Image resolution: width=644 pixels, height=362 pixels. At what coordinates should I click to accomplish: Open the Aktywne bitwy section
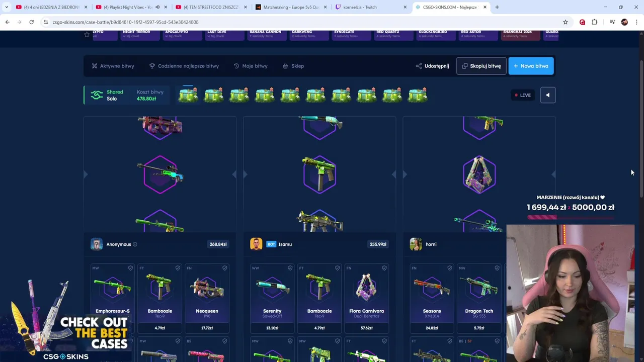tap(113, 66)
